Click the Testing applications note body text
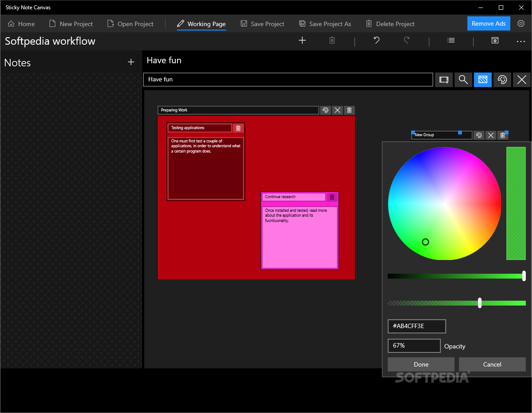This screenshot has width=532, height=413. tap(206, 168)
